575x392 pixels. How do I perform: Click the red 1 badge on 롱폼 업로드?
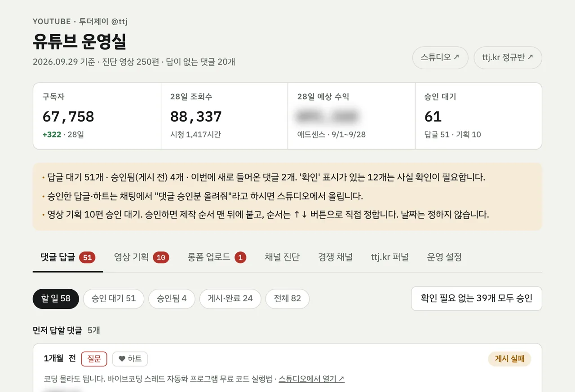click(x=240, y=257)
